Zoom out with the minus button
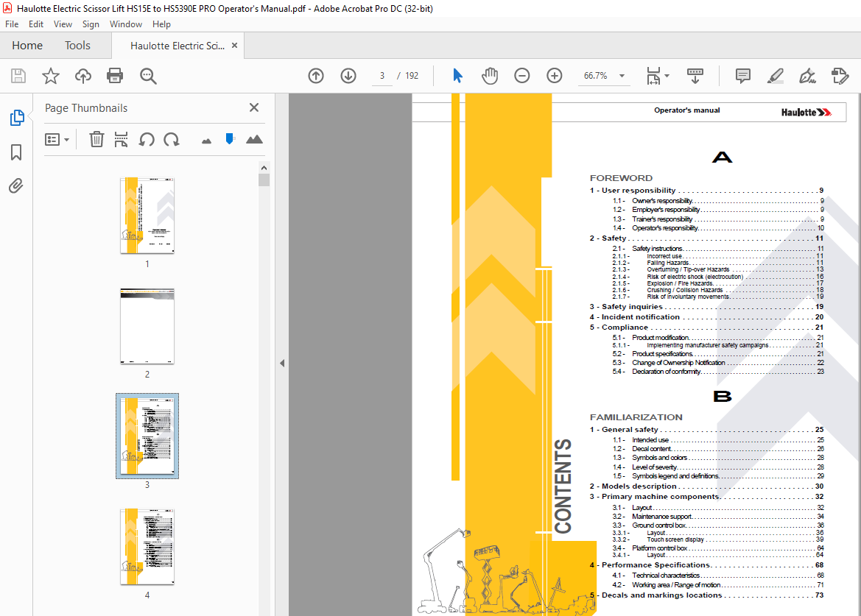The height and width of the screenshot is (616, 861). 521,76
